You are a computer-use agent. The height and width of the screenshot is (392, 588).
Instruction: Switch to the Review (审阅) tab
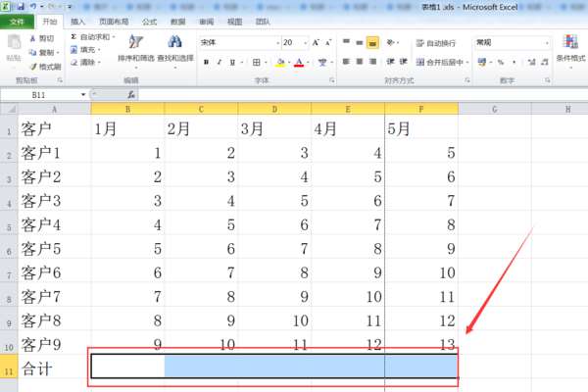206,22
